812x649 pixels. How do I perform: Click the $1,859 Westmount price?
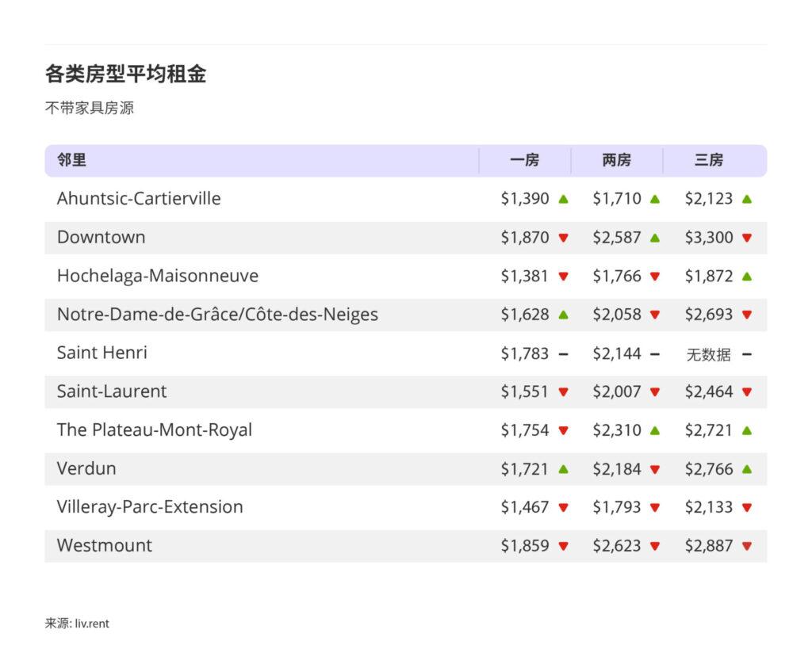pyautogui.click(x=525, y=546)
